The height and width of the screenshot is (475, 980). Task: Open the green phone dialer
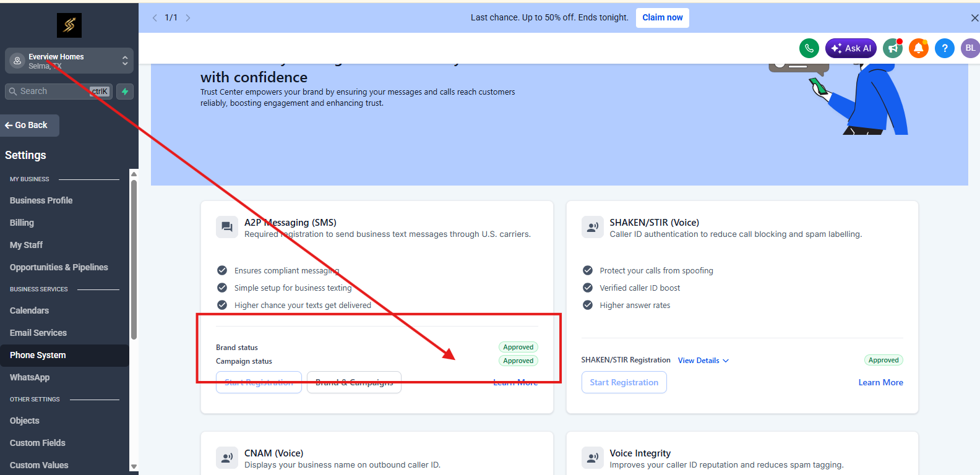pos(809,48)
